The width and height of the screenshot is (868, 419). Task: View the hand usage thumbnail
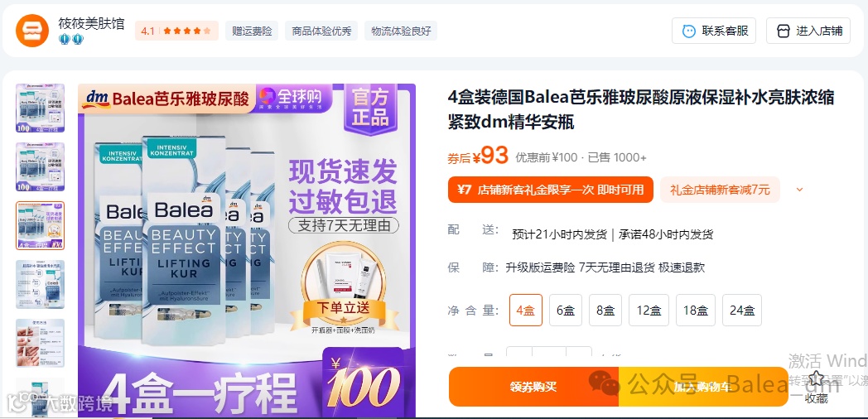[x=40, y=343]
